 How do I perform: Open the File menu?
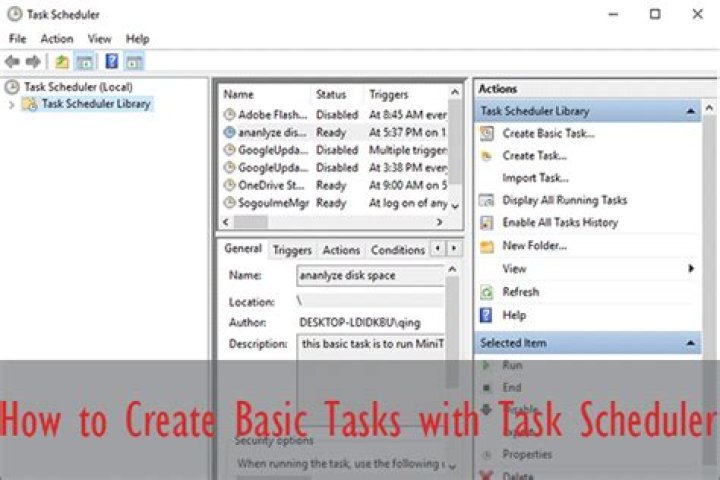[x=17, y=39]
